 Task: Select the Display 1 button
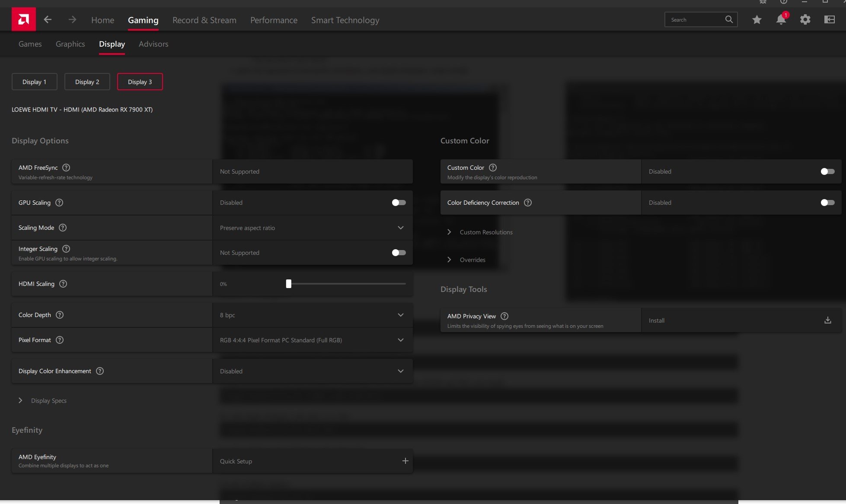[x=34, y=82]
